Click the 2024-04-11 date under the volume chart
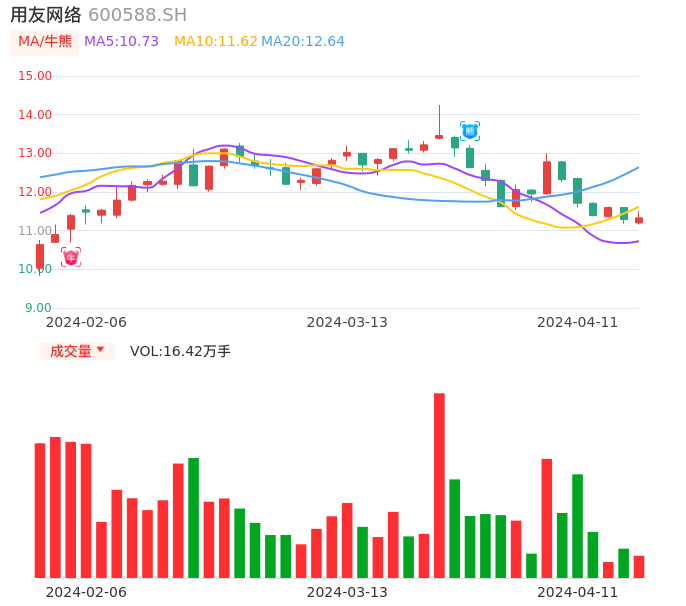686x606 pixels. [x=578, y=593]
